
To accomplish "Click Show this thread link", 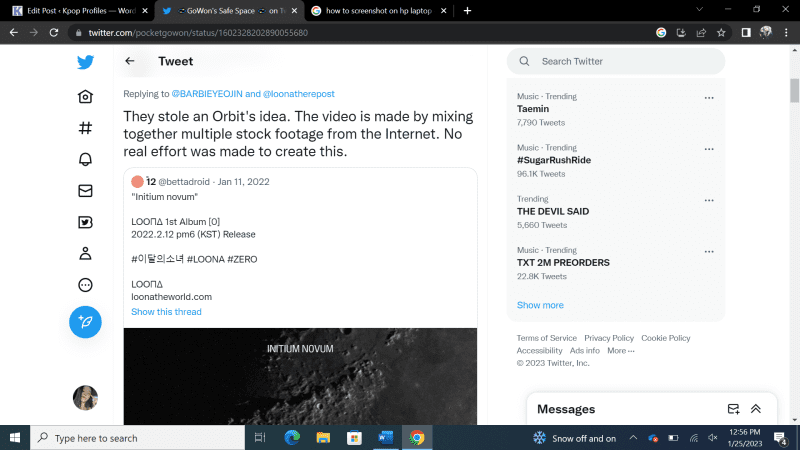I will point(166,312).
